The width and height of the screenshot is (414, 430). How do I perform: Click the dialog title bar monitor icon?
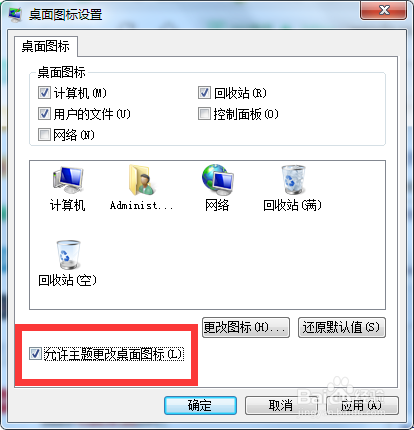point(15,15)
